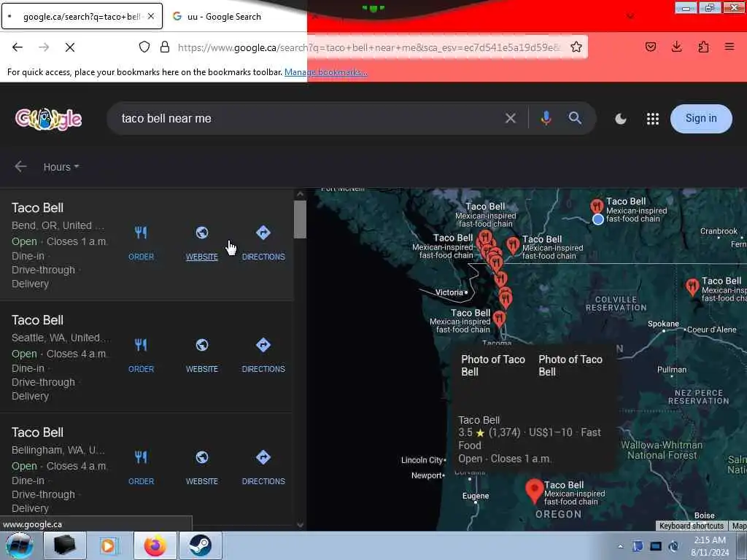Open Firefox hamburger menu
Image resolution: width=747 pixels, height=560 pixels.
(x=729, y=47)
